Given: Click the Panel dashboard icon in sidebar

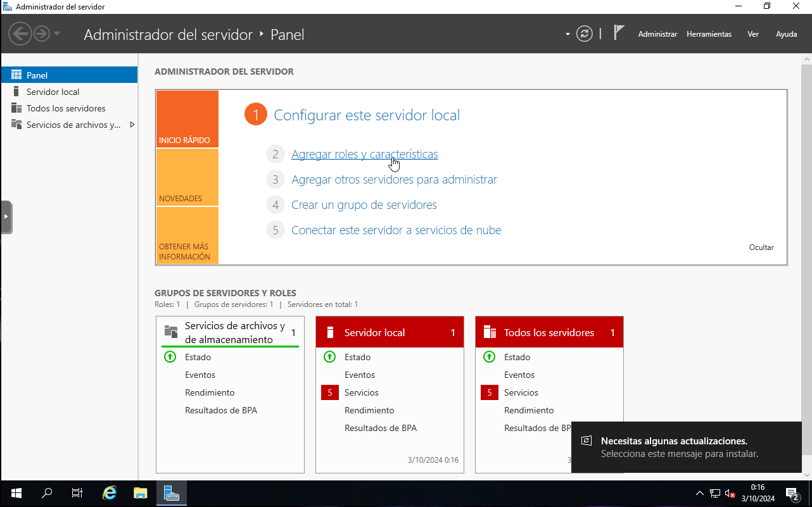Looking at the screenshot, I should pyautogui.click(x=16, y=75).
